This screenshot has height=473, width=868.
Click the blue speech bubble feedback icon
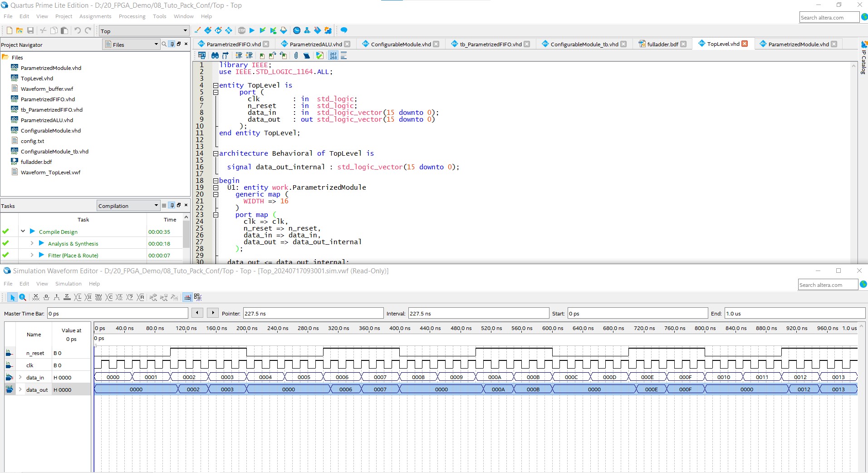tap(344, 30)
